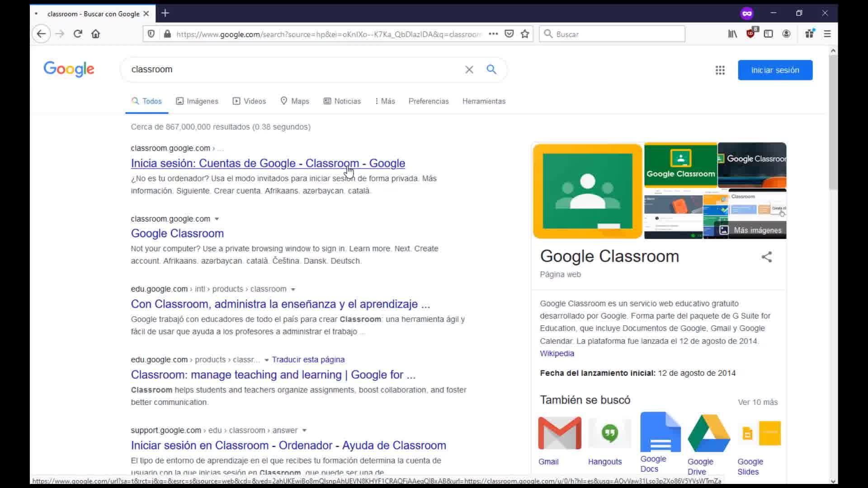Open the Library bookmarks icon
The width and height of the screenshot is (868, 488).
(x=732, y=34)
